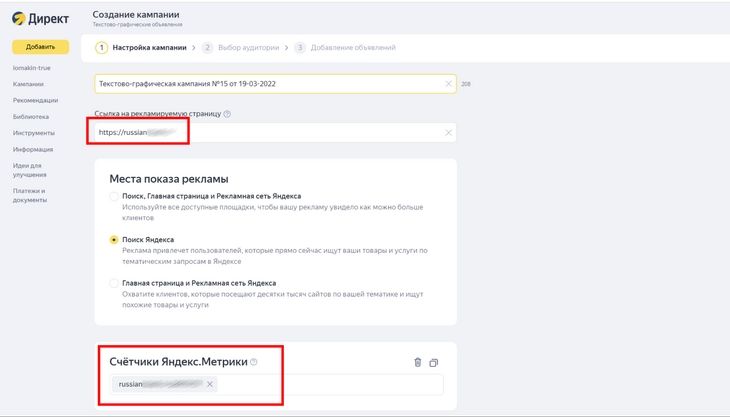This screenshot has width=730, height=417.
Task: Open Библиотека in sidebar
Action: [x=31, y=117]
